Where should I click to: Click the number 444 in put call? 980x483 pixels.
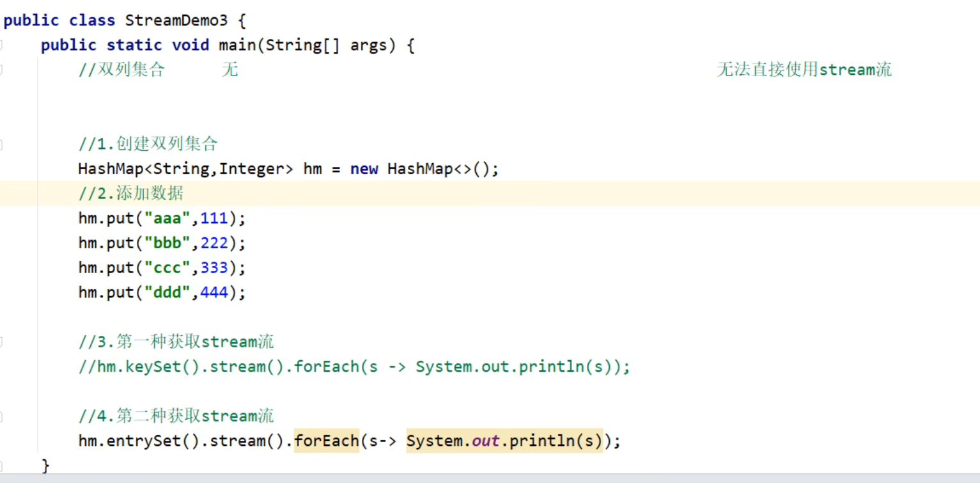tap(214, 292)
